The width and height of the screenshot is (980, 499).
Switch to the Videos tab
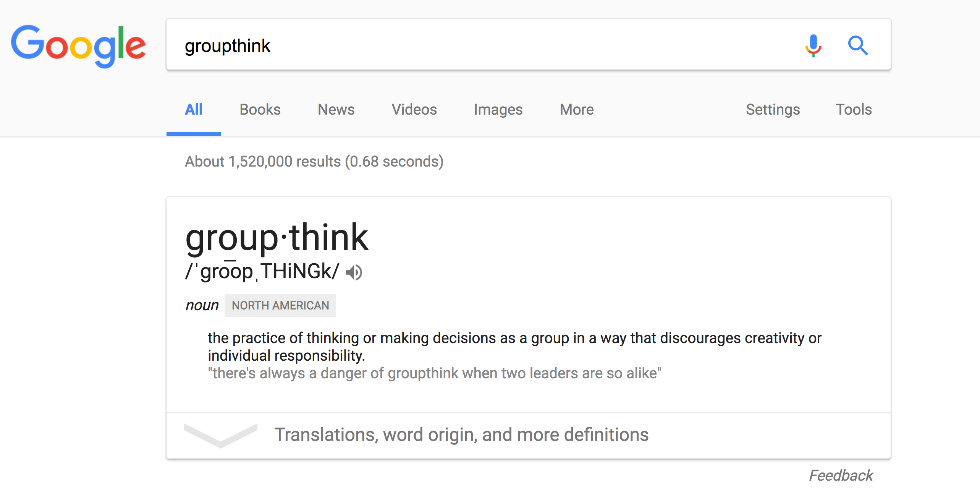[414, 110]
